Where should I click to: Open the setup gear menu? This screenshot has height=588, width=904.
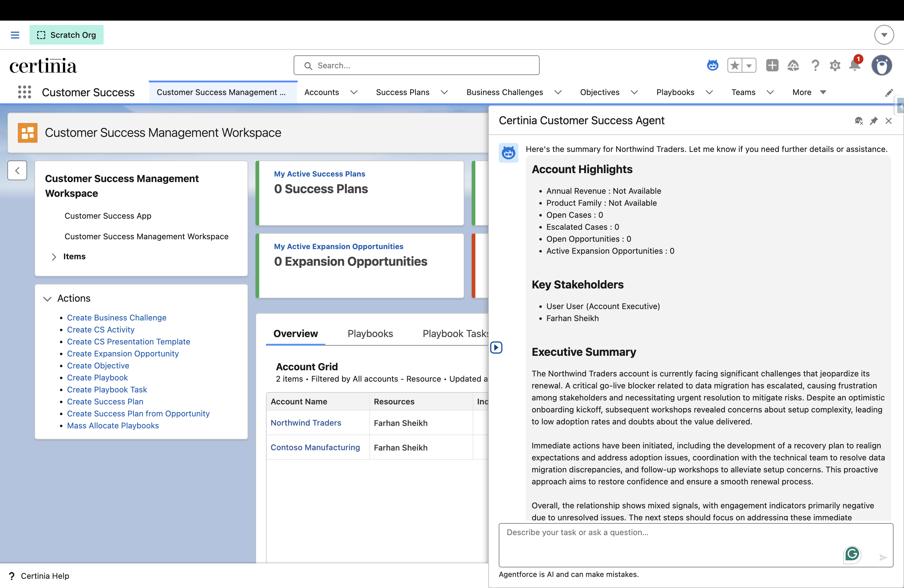click(835, 65)
